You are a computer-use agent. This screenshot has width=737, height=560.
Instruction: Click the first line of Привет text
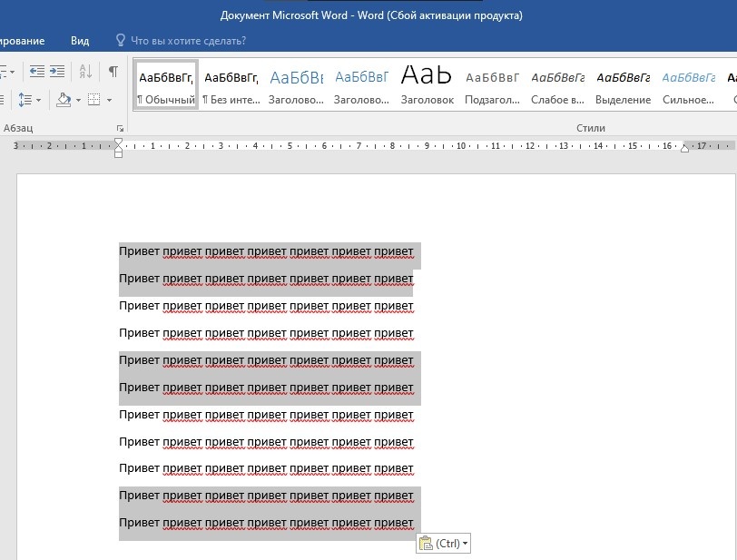pos(266,252)
